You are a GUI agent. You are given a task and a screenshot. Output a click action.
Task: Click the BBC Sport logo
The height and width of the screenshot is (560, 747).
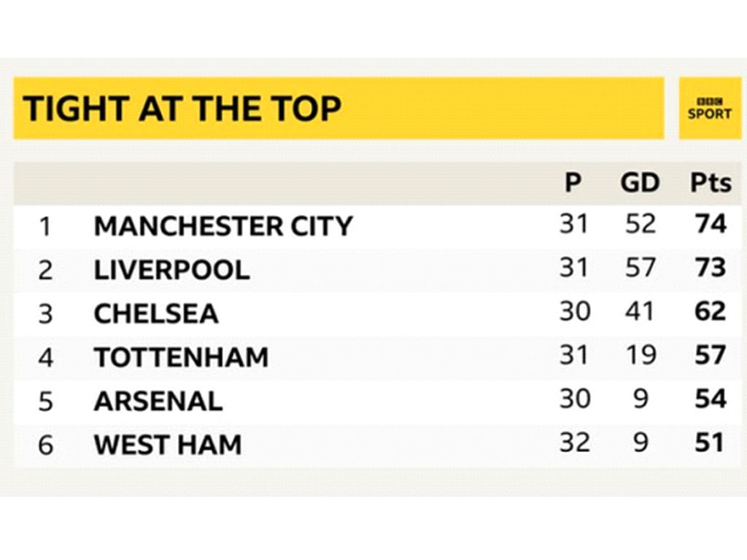coord(709,109)
